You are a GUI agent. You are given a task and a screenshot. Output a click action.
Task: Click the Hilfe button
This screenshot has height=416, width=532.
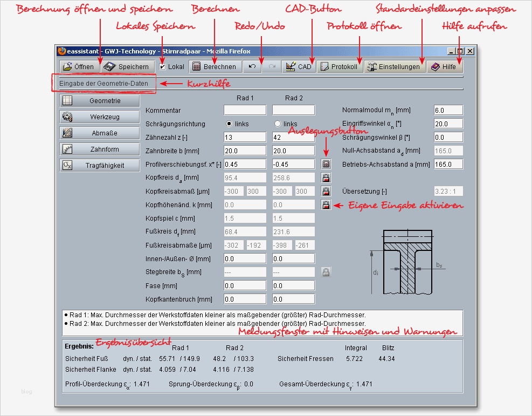(x=445, y=67)
